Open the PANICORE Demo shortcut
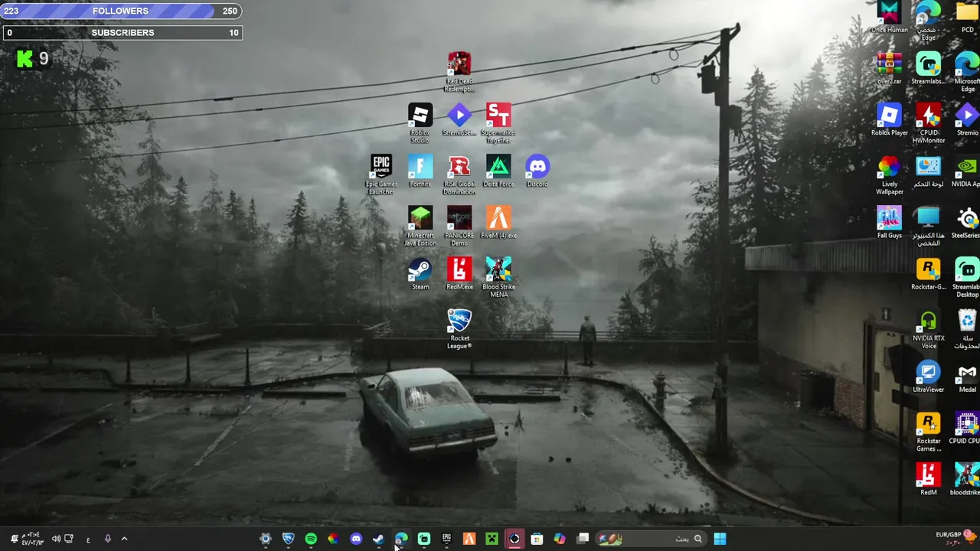This screenshot has width=980, height=551. click(459, 226)
